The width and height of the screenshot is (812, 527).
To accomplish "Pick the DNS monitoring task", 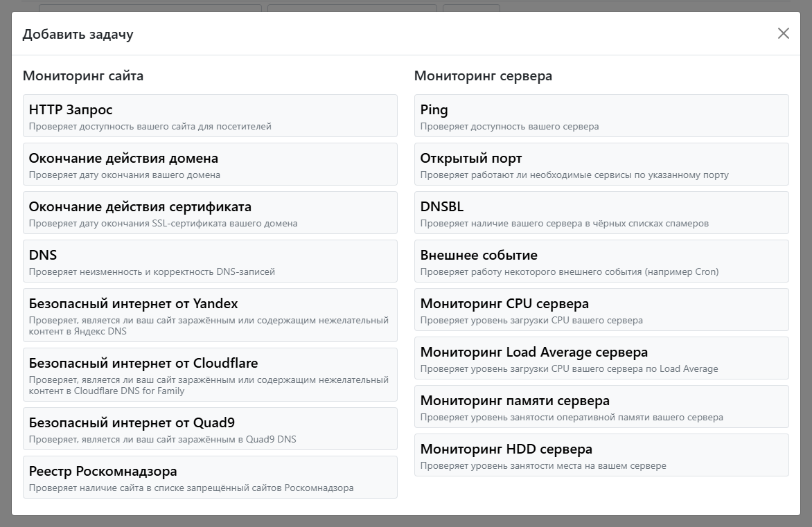I will tap(210, 261).
